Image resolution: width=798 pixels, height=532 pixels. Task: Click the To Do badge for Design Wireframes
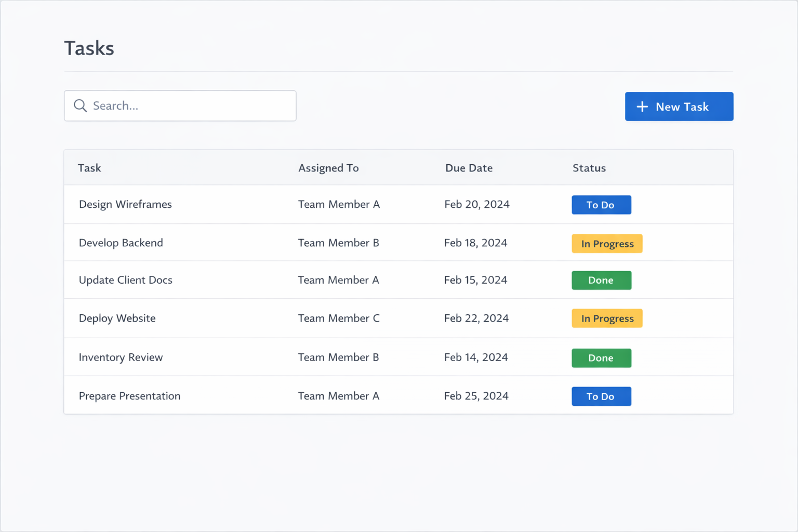coord(601,205)
